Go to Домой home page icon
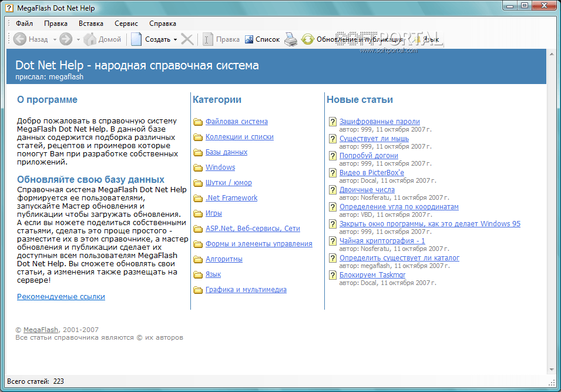The image size is (561, 392). point(90,39)
